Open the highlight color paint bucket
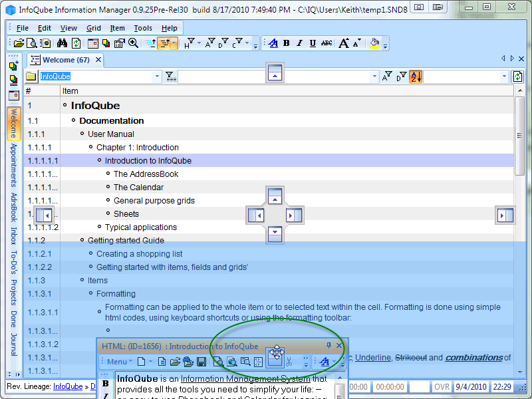The width and height of the screenshot is (532, 399). [x=374, y=43]
